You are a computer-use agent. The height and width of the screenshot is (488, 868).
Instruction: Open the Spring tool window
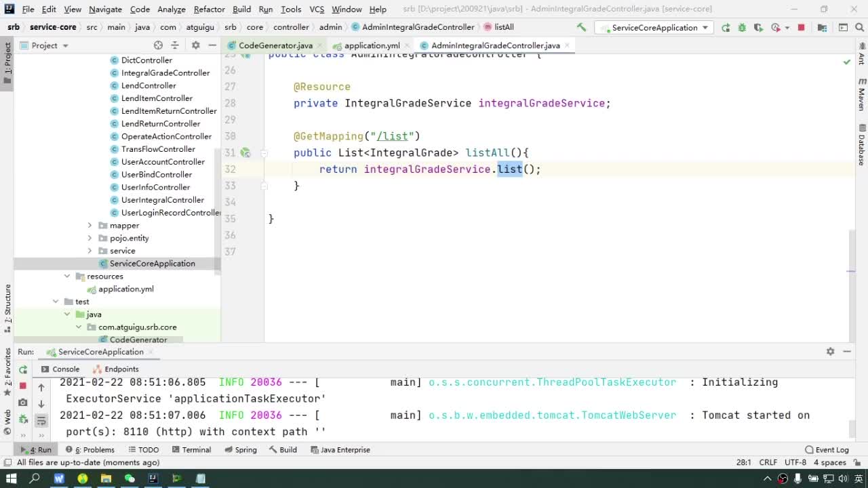[x=240, y=449]
